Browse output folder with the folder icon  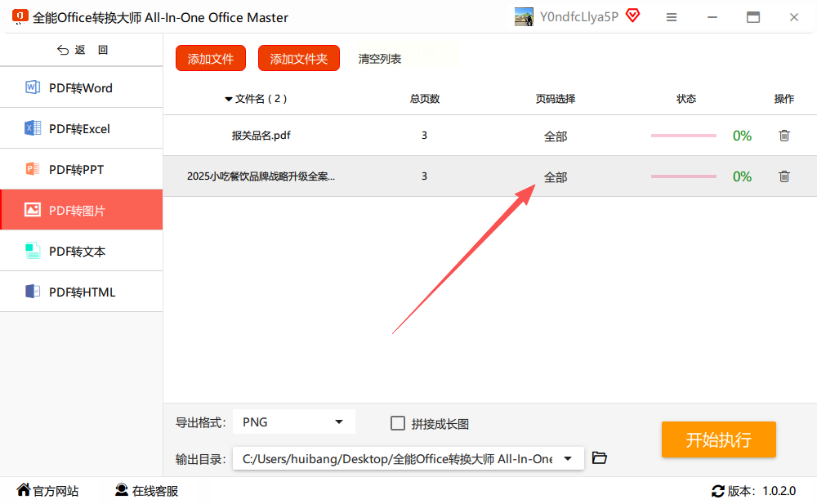pos(600,457)
